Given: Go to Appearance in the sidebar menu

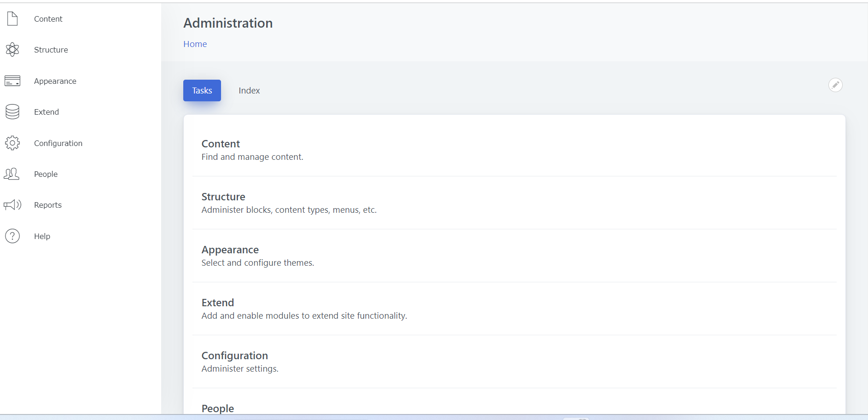Looking at the screenshot, I should (55, 81).
